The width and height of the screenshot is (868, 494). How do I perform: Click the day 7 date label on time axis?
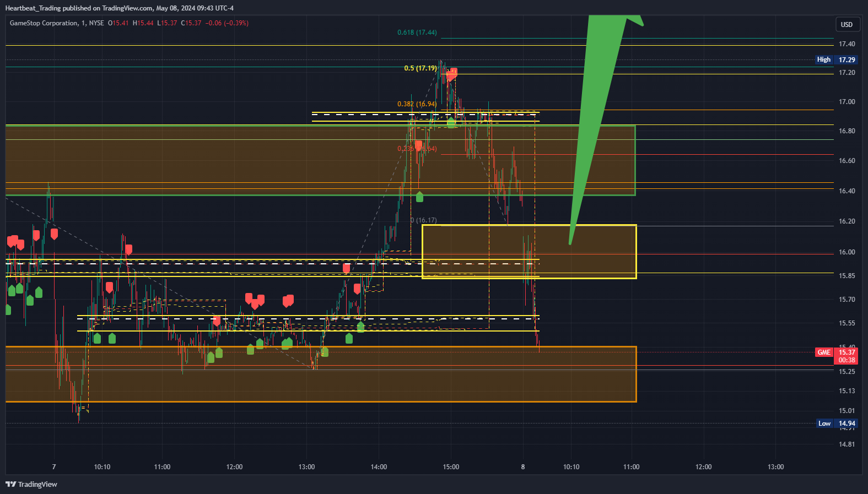click(54, 467)
